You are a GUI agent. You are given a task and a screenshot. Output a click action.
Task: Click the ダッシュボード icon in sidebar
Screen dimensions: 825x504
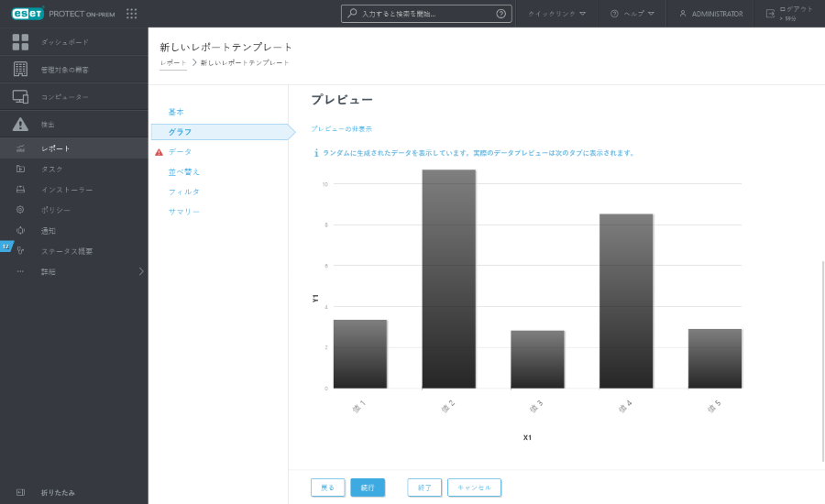tap(20, 42)
